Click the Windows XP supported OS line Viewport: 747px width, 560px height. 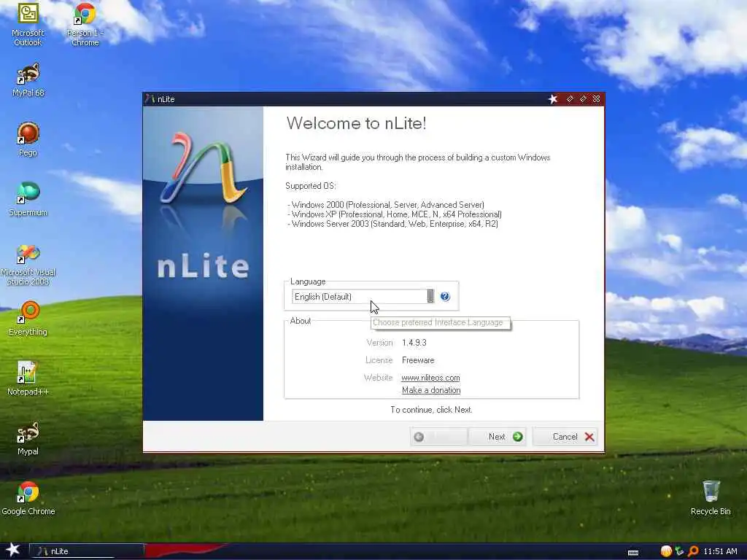pyautogui.click(x=395, y=214)
